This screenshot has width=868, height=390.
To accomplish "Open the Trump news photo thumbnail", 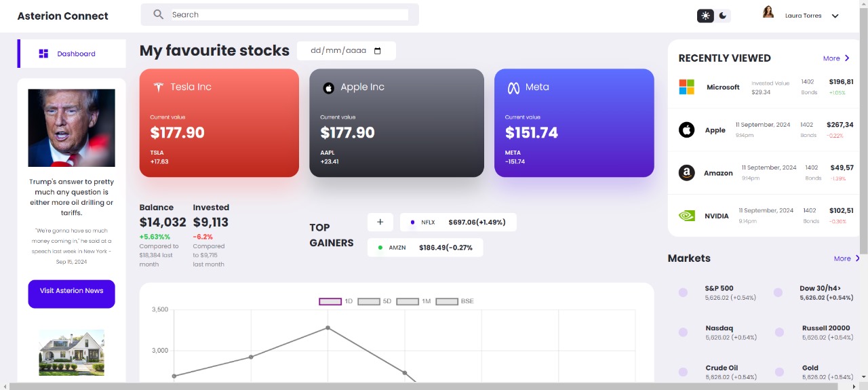I will (x=71, y=128).
